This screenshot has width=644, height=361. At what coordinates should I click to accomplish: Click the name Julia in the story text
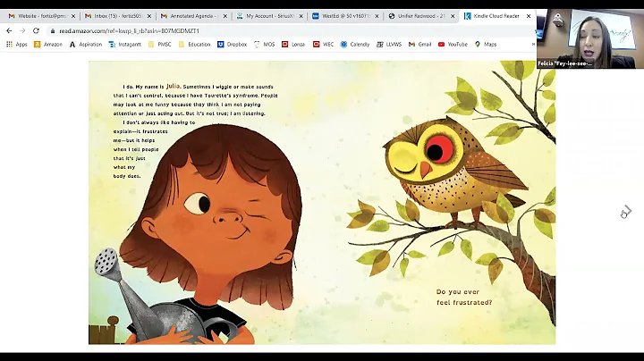(173, 86)
